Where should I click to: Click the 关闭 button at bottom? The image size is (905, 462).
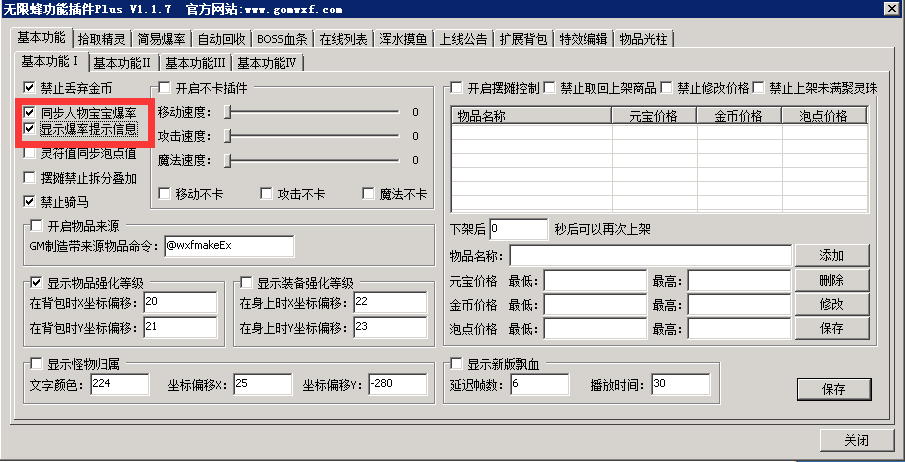pyautogui.click(x=856, y=441)
